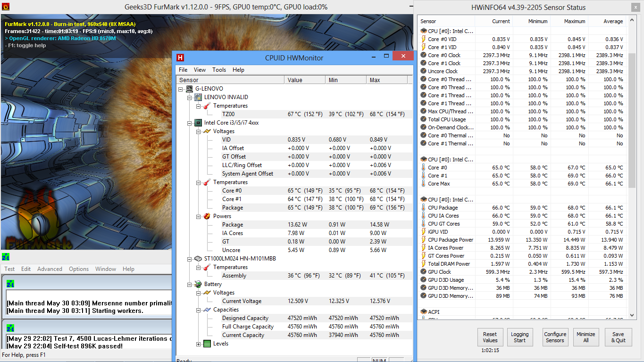Select the Total DRAM Power row

pyautogui.click(x=522, y=264)
